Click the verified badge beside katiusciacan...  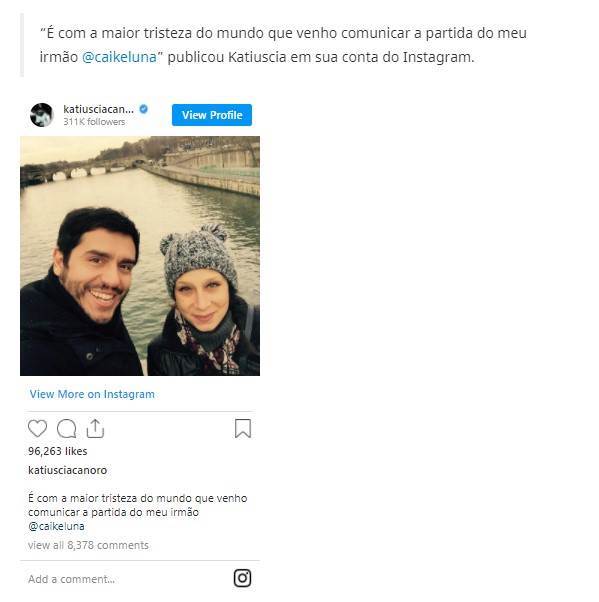click(143, 109)
